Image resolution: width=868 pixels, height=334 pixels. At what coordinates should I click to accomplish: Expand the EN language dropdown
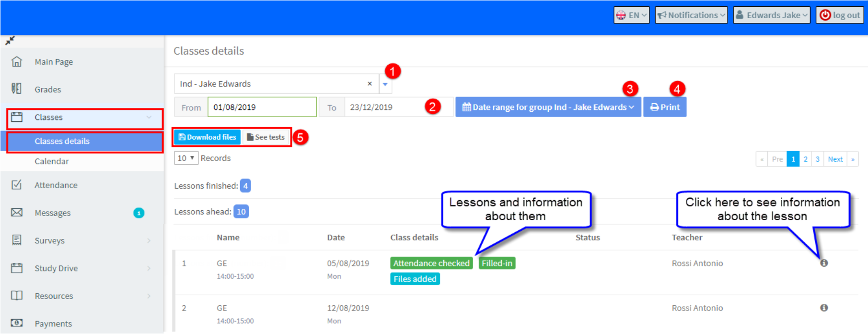[x=631, y=15]
